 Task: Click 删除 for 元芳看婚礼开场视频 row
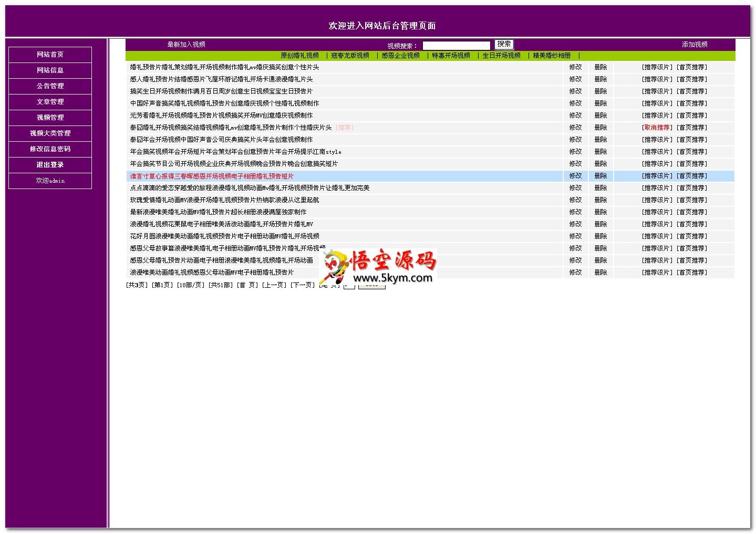pos(600,116)
